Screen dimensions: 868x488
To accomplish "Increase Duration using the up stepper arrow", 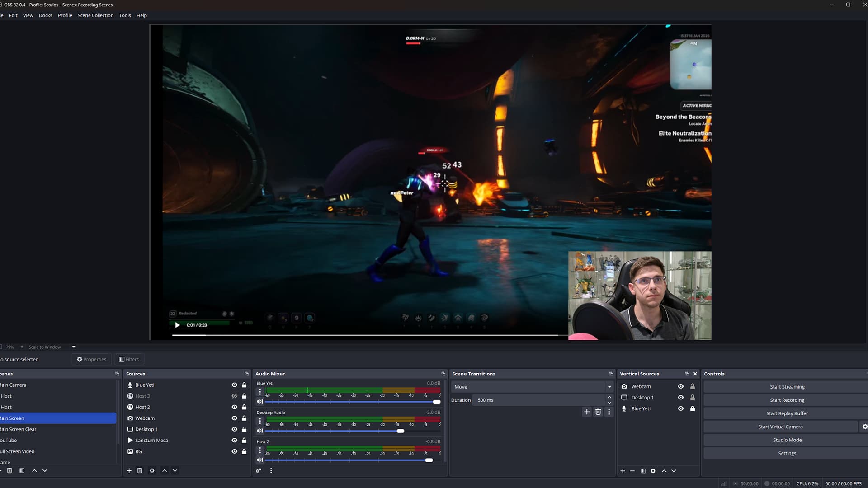I will coord(609,397).
